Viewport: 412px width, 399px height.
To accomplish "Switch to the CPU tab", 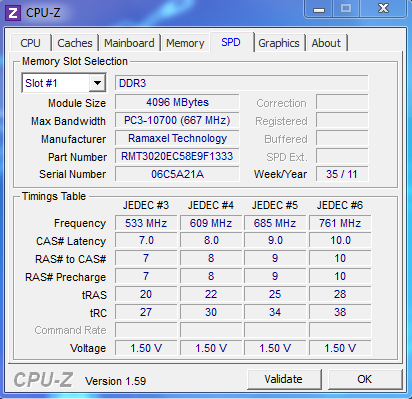I will (x=30, y=43).
